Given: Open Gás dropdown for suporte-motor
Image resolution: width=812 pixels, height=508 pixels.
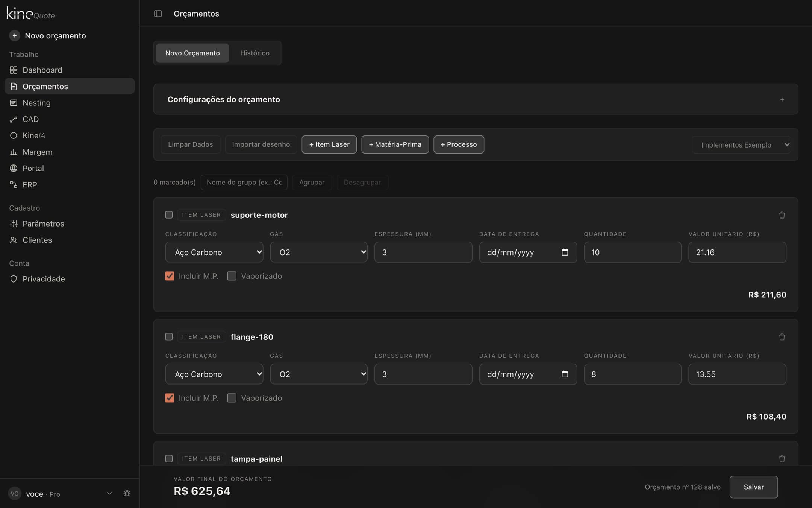Looking at the screenshot, I should pyautogui.click(x=318, y=252).
